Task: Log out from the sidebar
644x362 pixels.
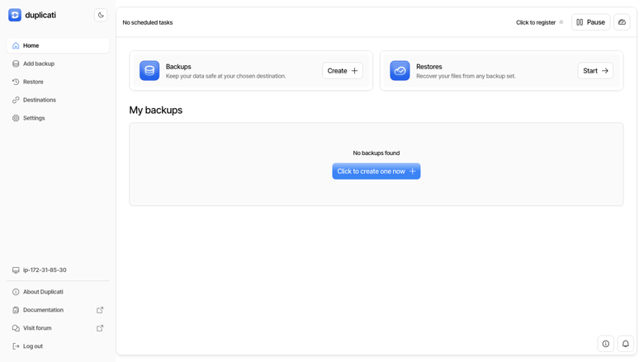Action: (x=58, y=346)
